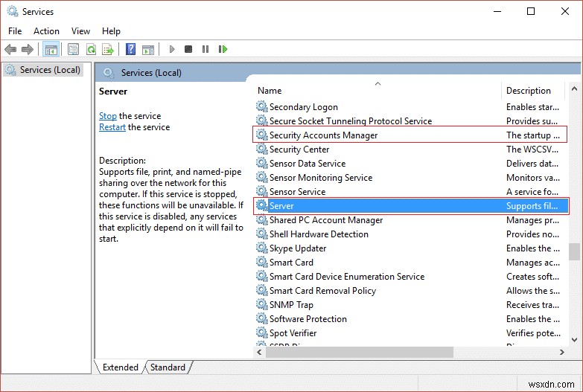This screenshot has height=392, width=583.
Task: Open Properties toolbar icon
Action: point(73,49)
